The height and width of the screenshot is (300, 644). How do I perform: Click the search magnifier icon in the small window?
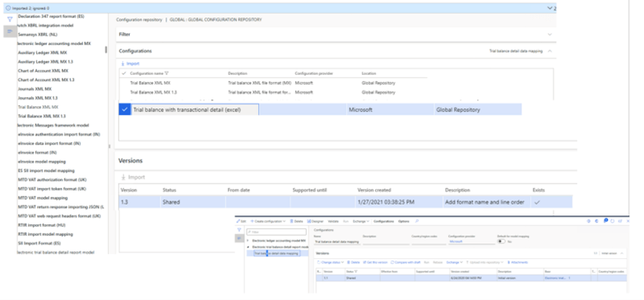click(417, 221)
